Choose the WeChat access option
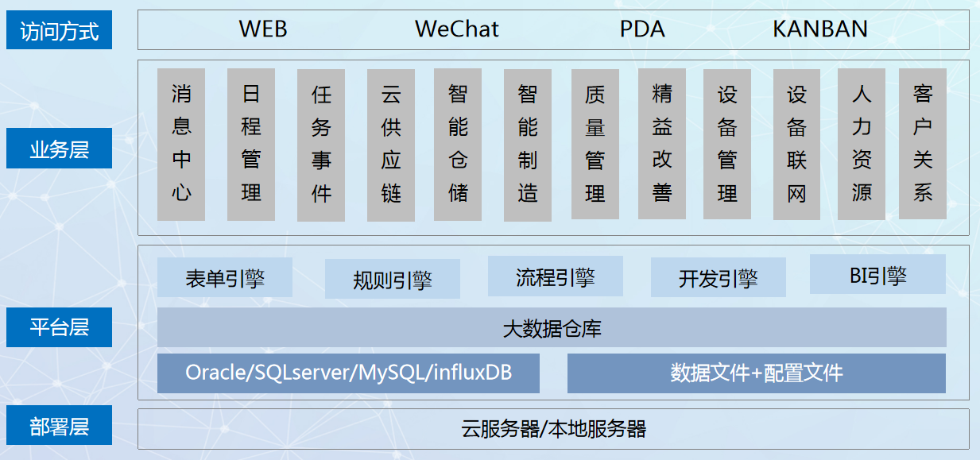 click(x=456, y=29)
